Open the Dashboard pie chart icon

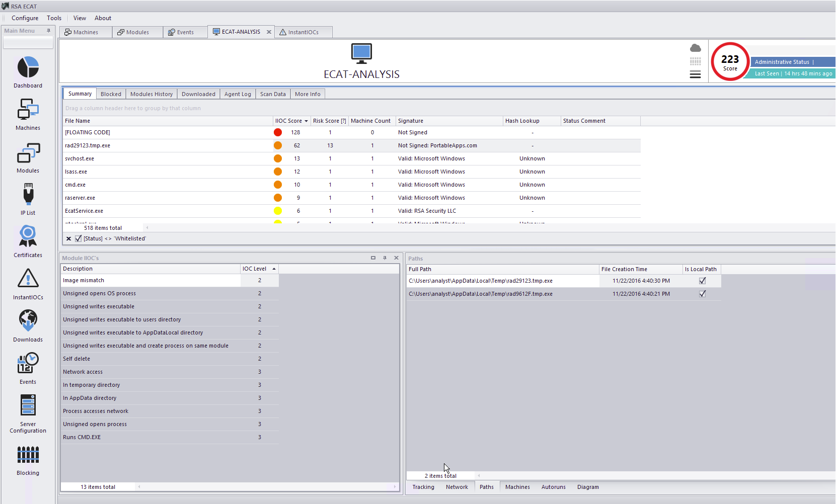[x=28, y=67]
